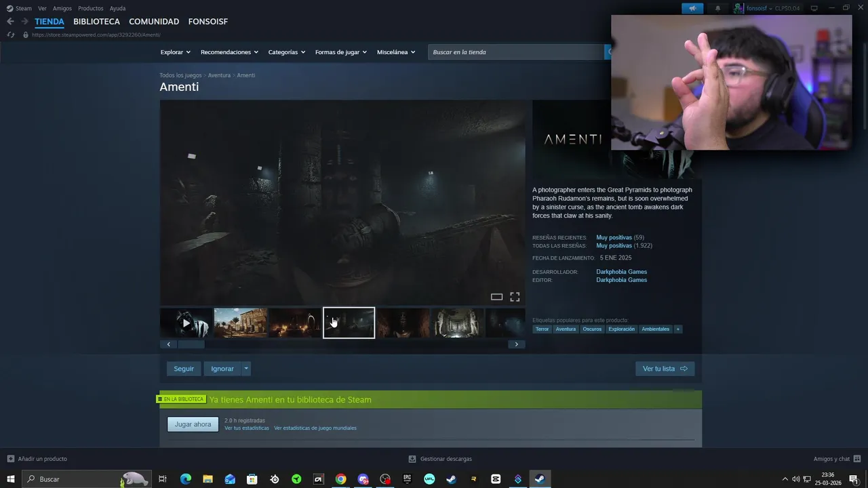Open Epic Games Launcher from the taskbar
The height and width of the screenshot is (488, 868).
pos(407,479)
